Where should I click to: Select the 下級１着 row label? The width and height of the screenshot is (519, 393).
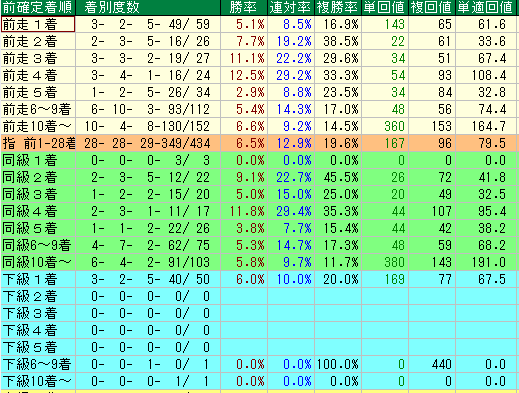pos(38,279)
